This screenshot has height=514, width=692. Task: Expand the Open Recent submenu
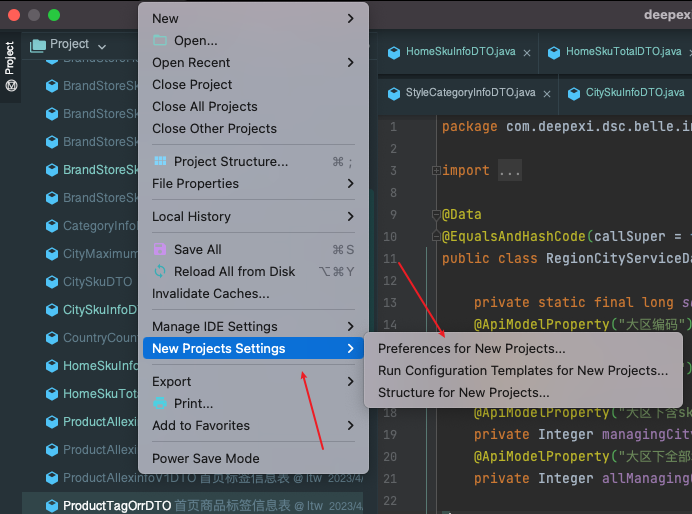click(x=253, y=63)
